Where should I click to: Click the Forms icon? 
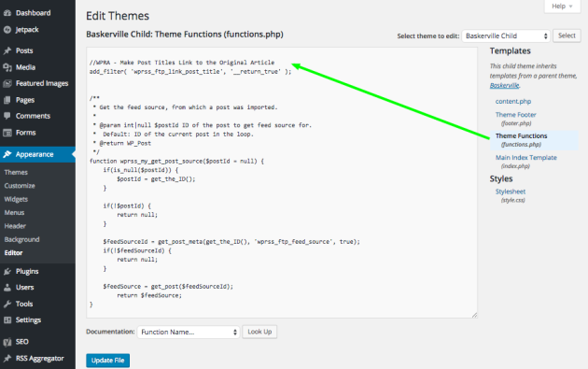tap(7, 133)
